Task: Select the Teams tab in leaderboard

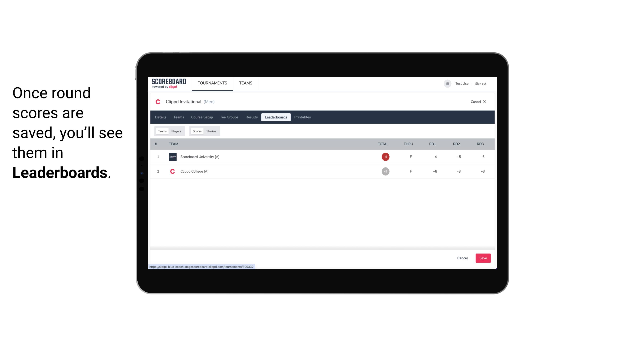Action: (162, 131)
